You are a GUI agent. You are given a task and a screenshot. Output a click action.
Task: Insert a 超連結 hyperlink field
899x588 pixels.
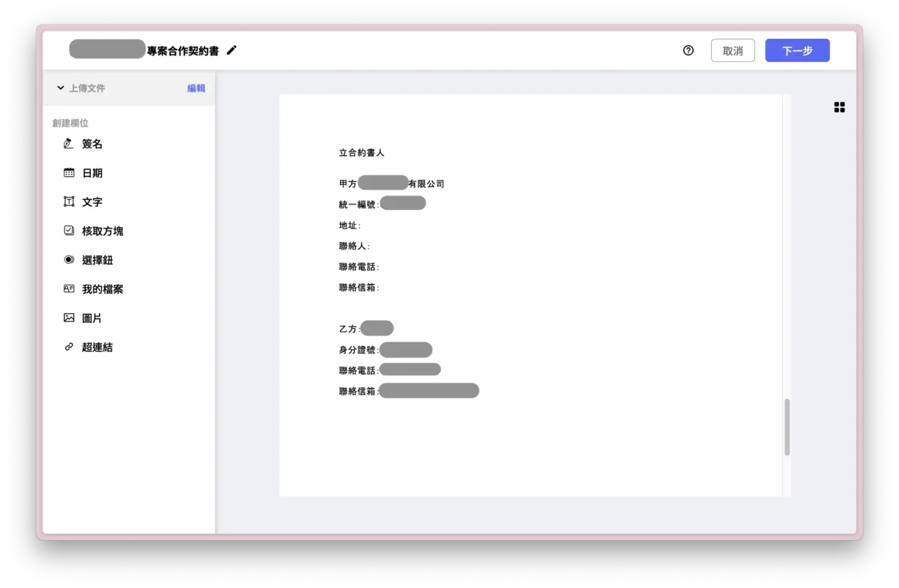(x=97, y=348)
